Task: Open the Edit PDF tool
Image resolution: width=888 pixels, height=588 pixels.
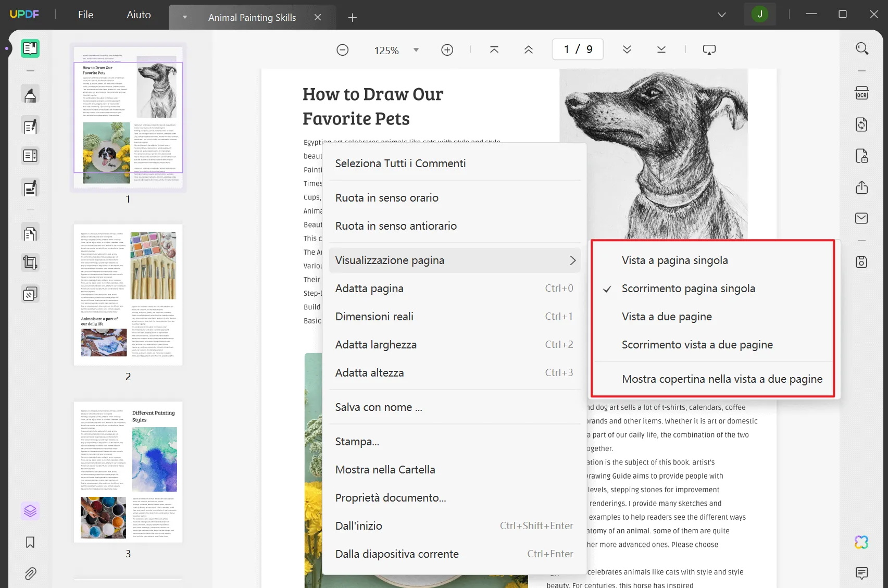Action: (30, 126)
